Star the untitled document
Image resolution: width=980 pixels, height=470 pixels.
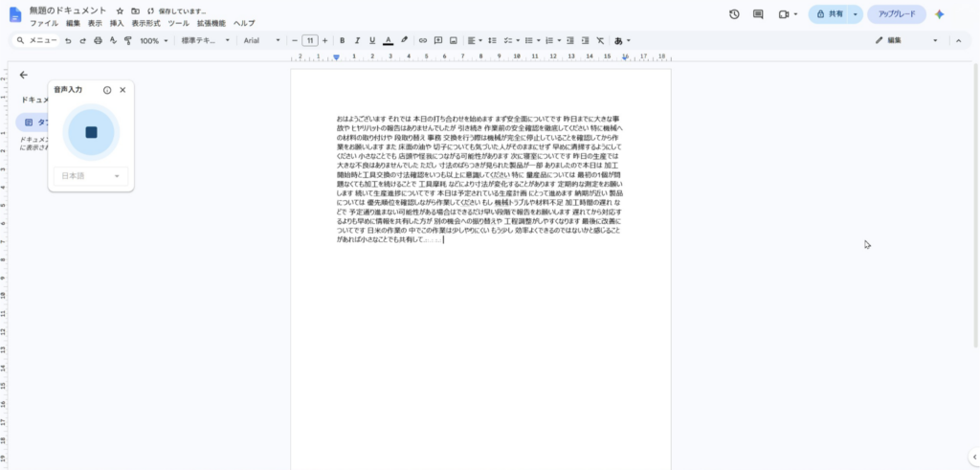(x=120, y=11)
